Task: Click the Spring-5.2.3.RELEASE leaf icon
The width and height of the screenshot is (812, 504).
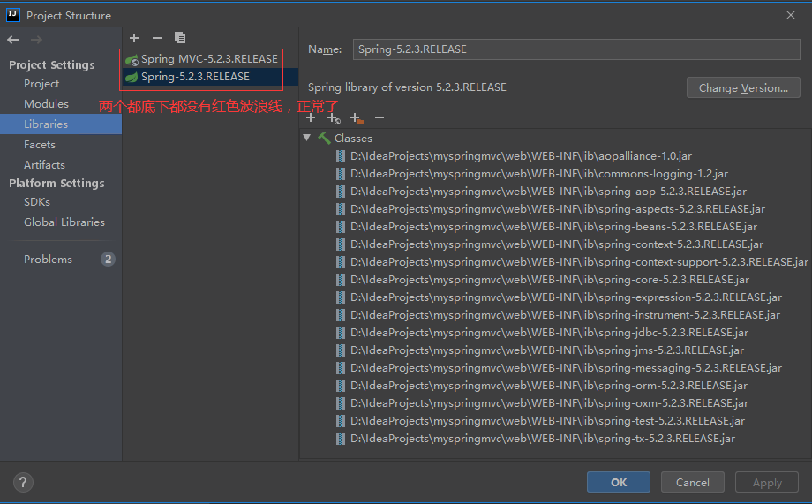Action: (x=132, y=77)
